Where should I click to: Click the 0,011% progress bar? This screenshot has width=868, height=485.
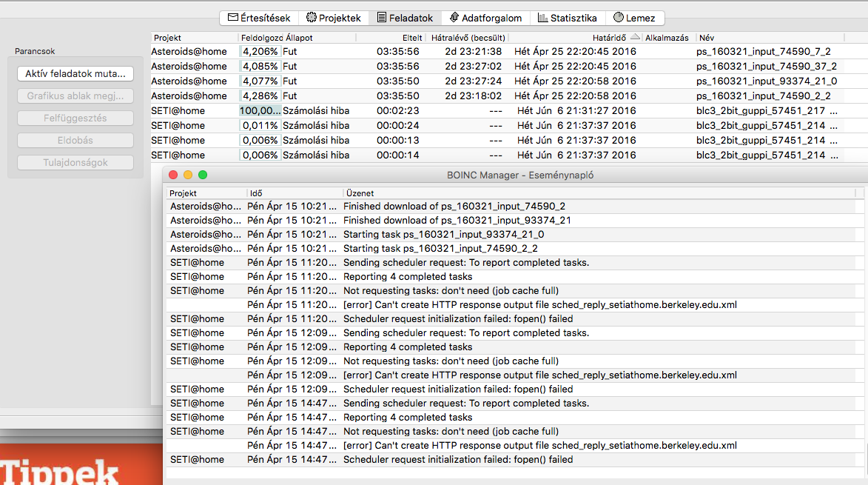click(260, 126)
